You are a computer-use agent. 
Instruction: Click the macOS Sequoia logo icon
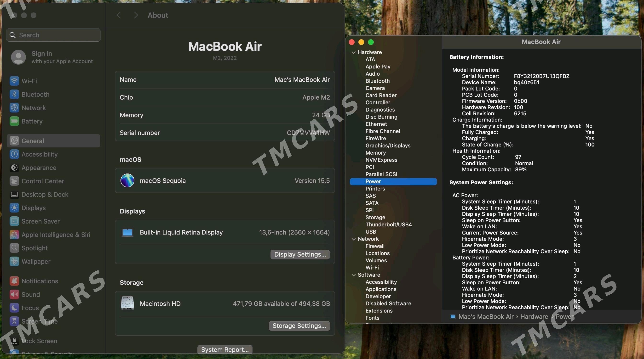[127, 180]
